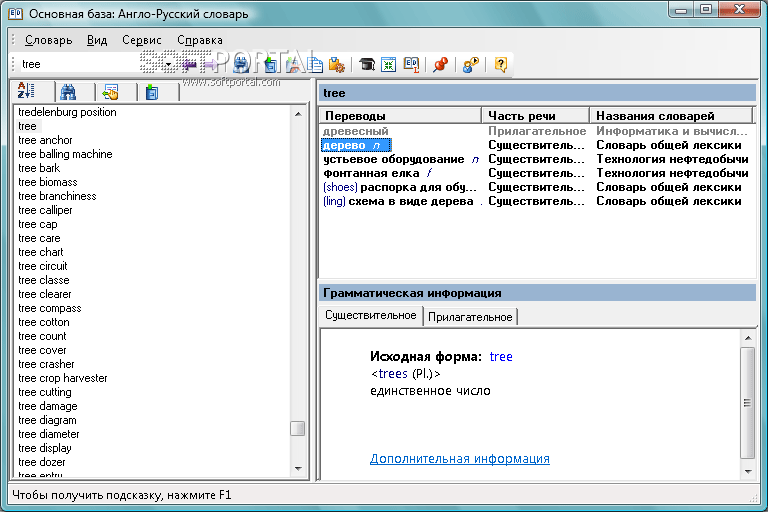Select tree chart in the word list

(x=41, y=252)
